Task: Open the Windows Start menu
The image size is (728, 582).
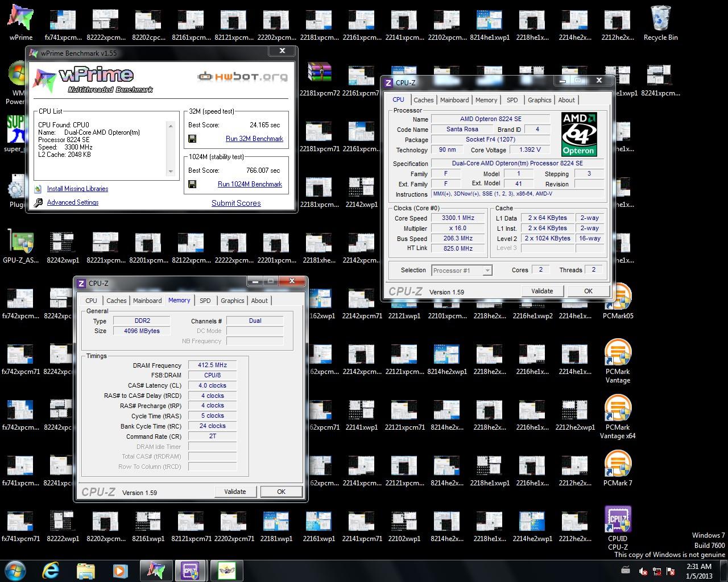Action: [15, 570]
